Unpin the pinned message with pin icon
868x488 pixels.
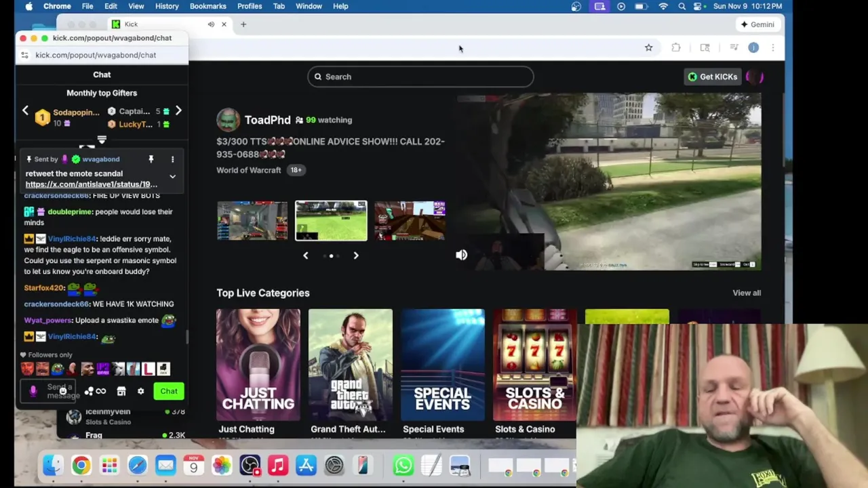click(151, 159)
